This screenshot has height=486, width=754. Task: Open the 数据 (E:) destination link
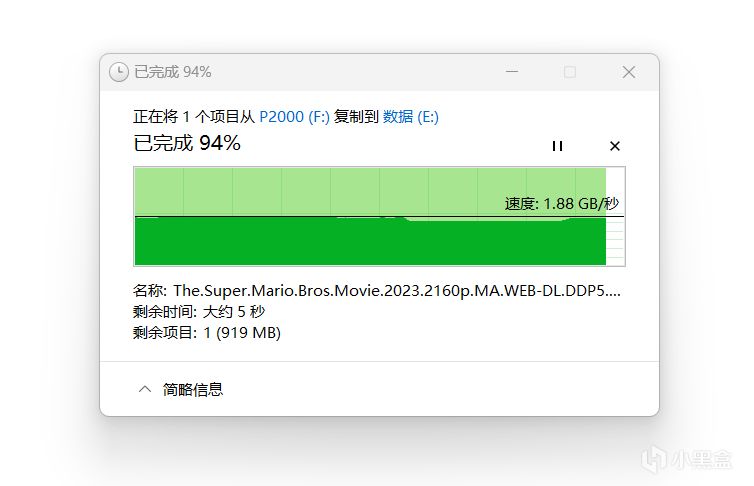(x=411, y=116)
